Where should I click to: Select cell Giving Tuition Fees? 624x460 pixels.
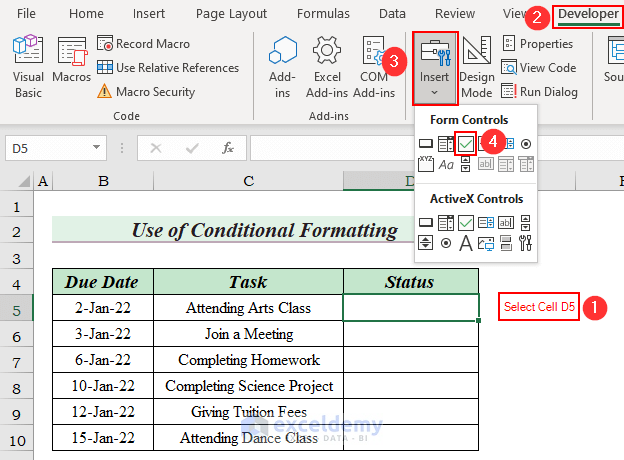(x=249, y=411)
